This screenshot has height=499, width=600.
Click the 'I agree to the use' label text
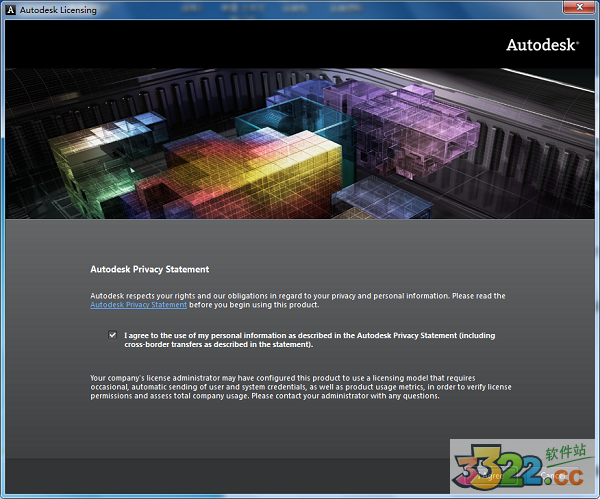pyautogui.click(x=310, y=340)
